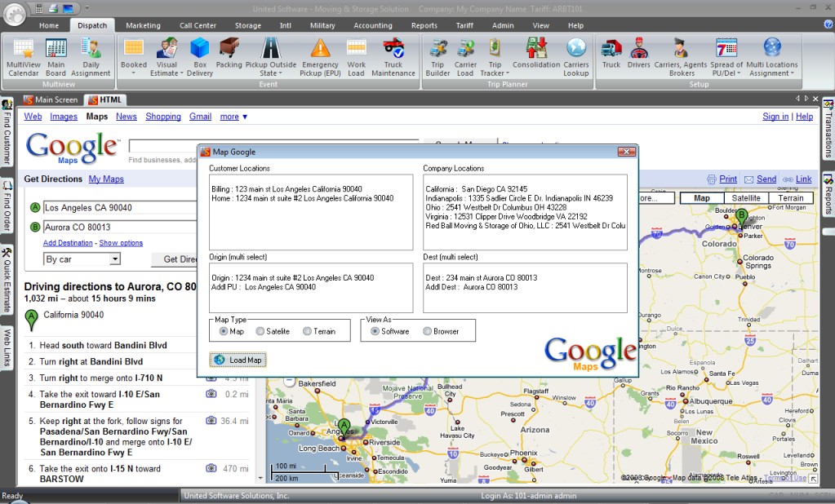Click the Print link on Google Maps
835x504 pixels.
pyautogui.click(x=727, y=179)
